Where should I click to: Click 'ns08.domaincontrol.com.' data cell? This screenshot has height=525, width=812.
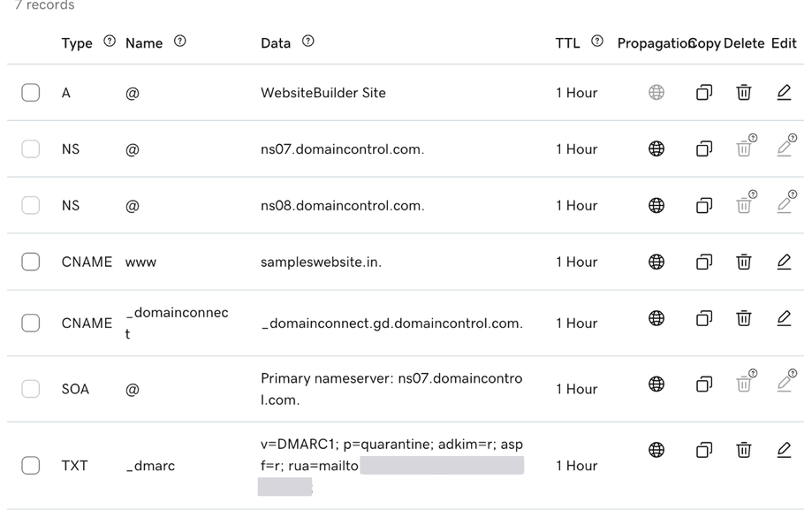(x=342, y=206)
